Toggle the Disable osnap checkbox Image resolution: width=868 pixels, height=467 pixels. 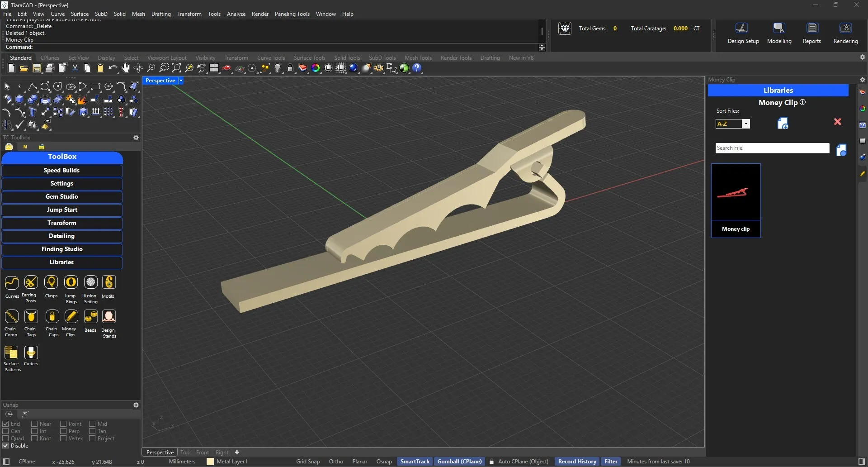click(6, 446)
